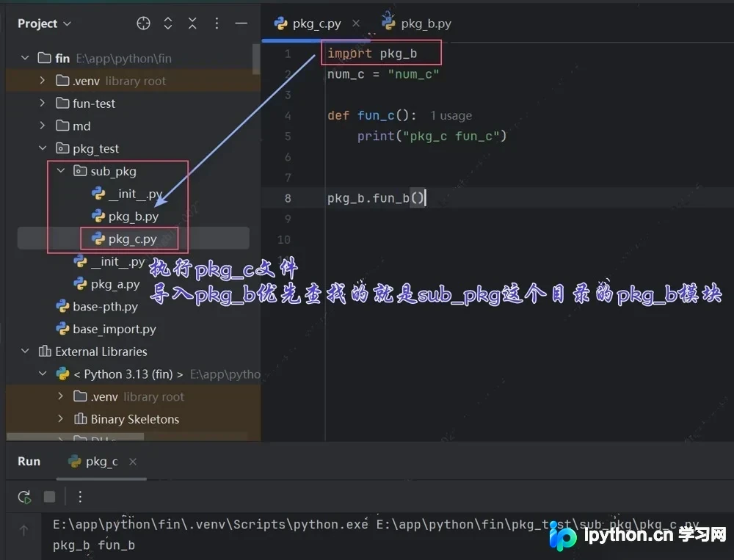Click the num_c assignment line
734x560 pixels.
pyautogui.click(x=383, y=74)
